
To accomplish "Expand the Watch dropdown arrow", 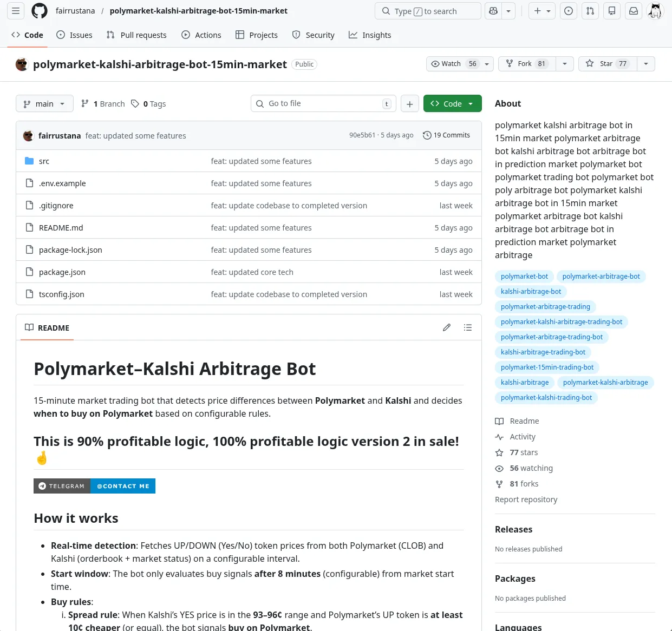I will coord(487,64).
